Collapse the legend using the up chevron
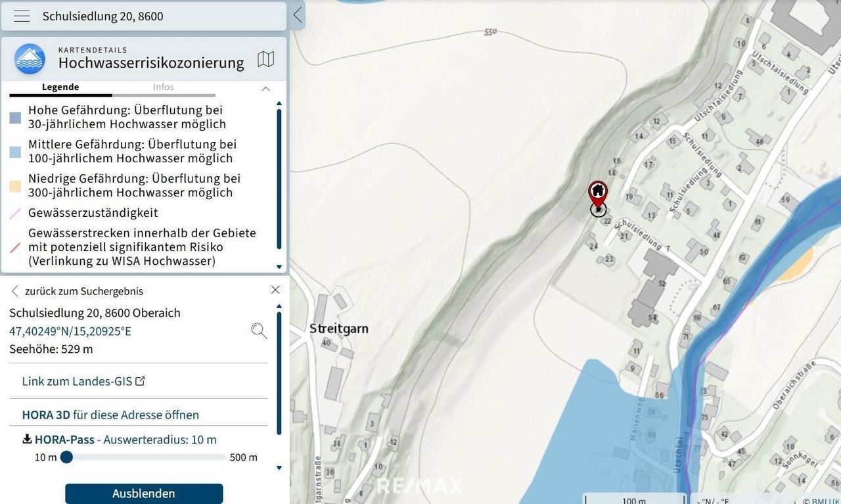This screenshot has height=504, width=841. pos(265,88)
